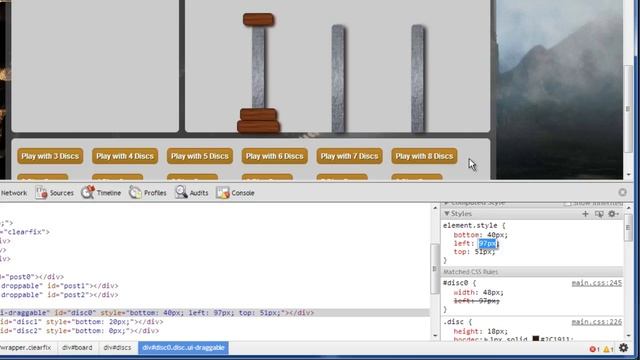This screenshot has height=360, width=640.
Task: Expand the Computed Style section
Action: tap(447, 203)
